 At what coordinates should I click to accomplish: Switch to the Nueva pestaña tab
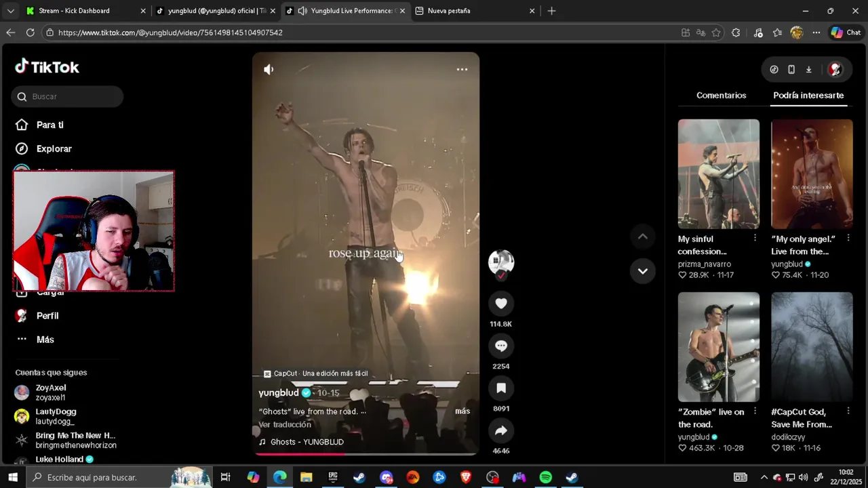pos(475,11)
